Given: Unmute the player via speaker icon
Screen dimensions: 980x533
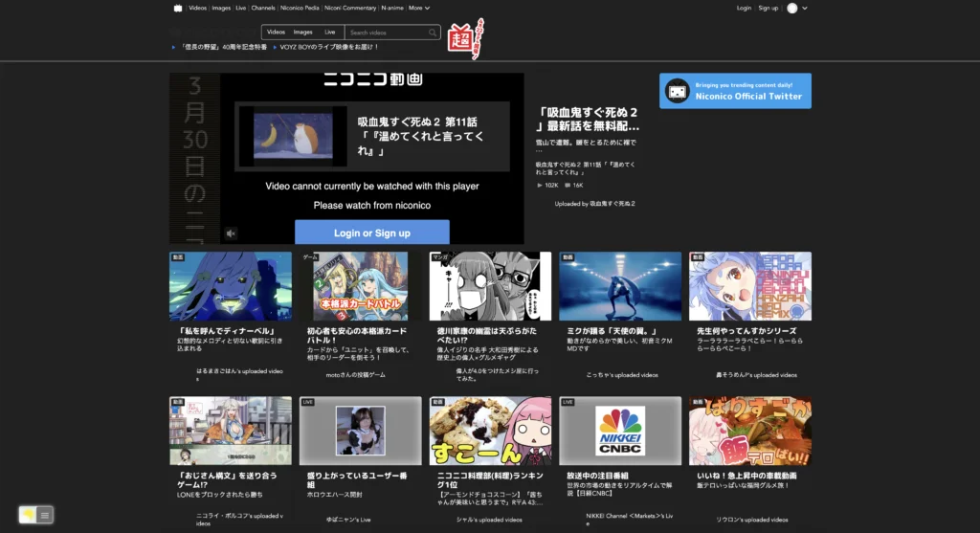Looking at the screenshot, I should pos(231,233).
